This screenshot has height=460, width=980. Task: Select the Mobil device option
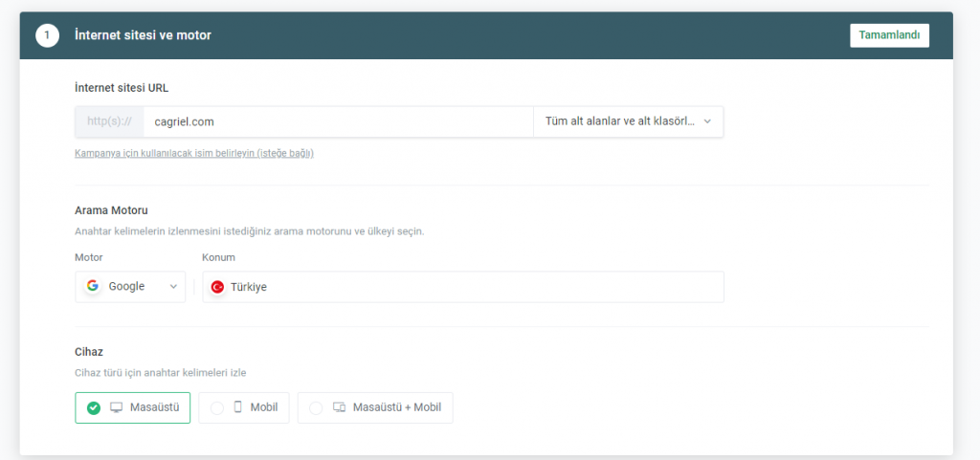click(x=244, y=407)
